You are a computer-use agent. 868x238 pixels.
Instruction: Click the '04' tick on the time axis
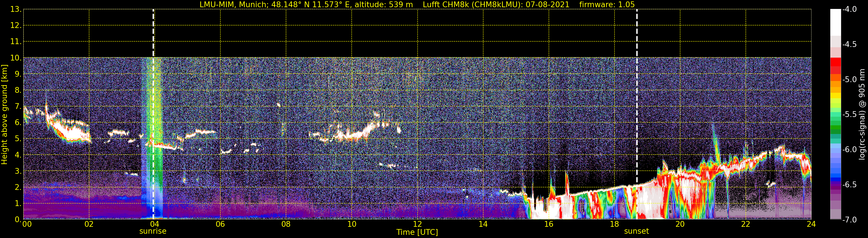[x=155, y=224]
